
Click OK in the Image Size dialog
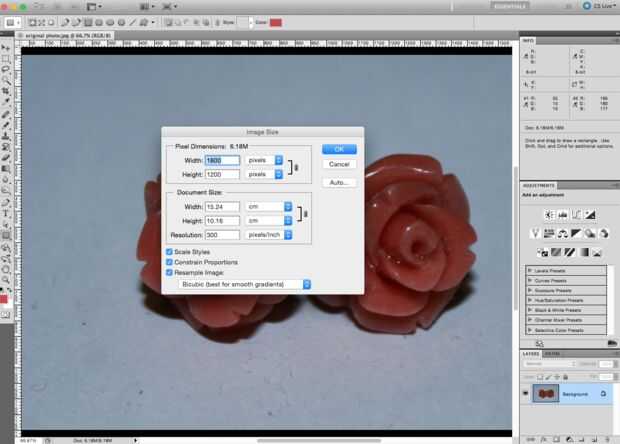point(339,149)
